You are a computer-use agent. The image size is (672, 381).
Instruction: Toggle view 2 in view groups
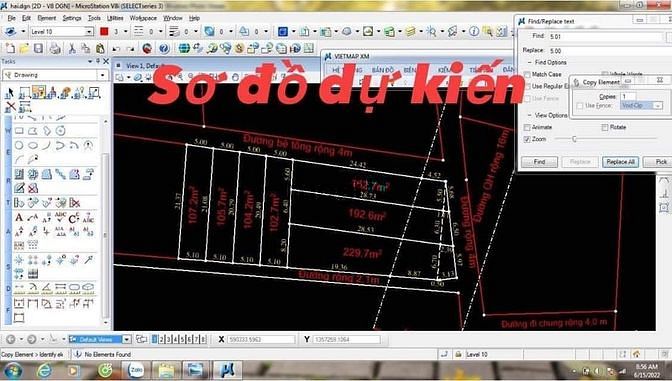tap(162, 339)
